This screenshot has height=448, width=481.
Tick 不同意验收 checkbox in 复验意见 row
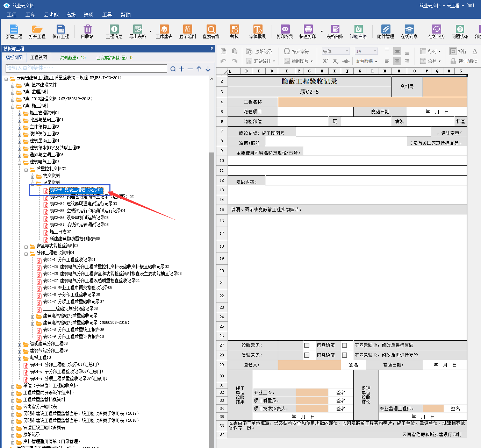pyautogui.click(x=344, y=355)
